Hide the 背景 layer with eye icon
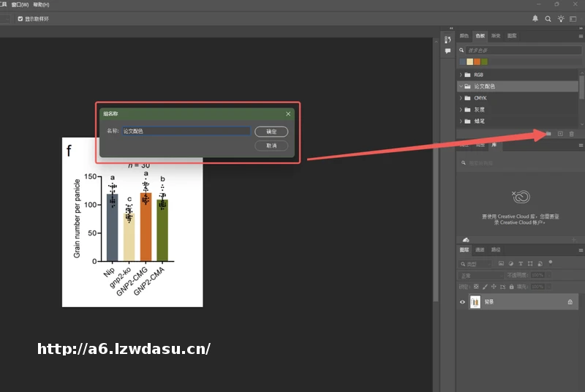The width and height of the screenshot is (585, 392). (x=462, y=301)
